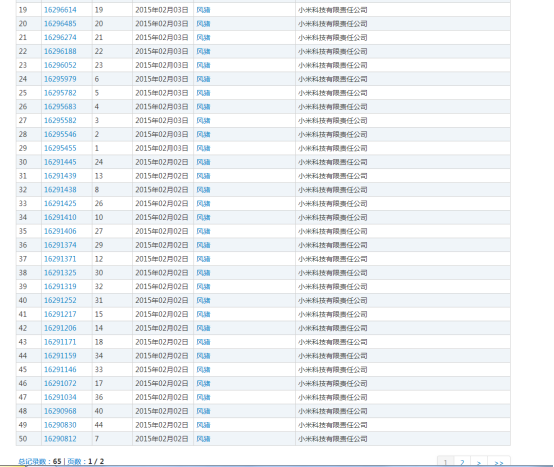This screenshot has height=467, width=554.
Task: Select current page 1 pagination button
Action: 445,462
